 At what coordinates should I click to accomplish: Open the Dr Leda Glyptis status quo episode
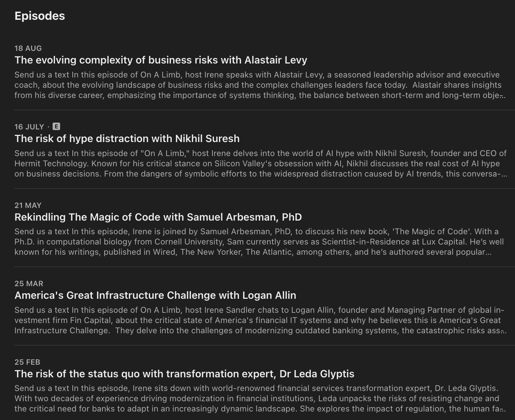(184, 374)
